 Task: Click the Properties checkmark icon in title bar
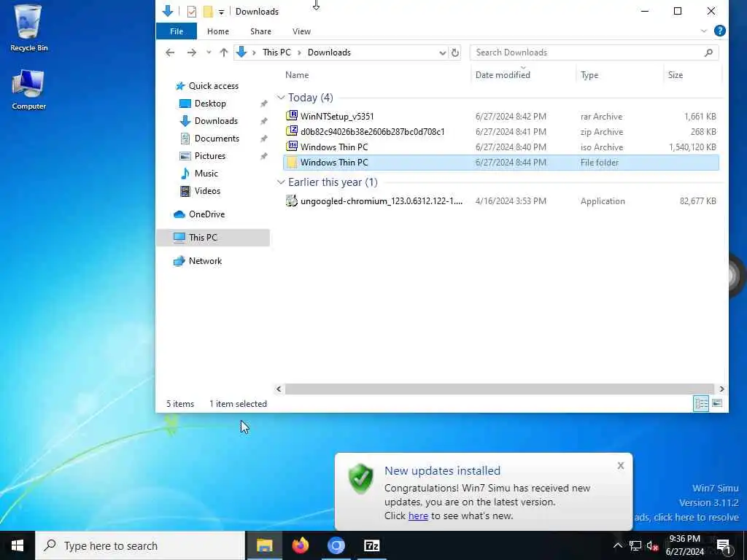[192, 12]
